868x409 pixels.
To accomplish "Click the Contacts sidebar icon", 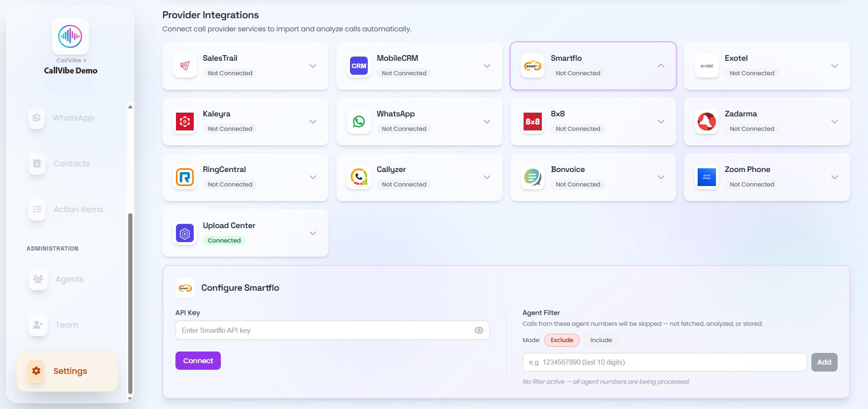I will [37, 164].
